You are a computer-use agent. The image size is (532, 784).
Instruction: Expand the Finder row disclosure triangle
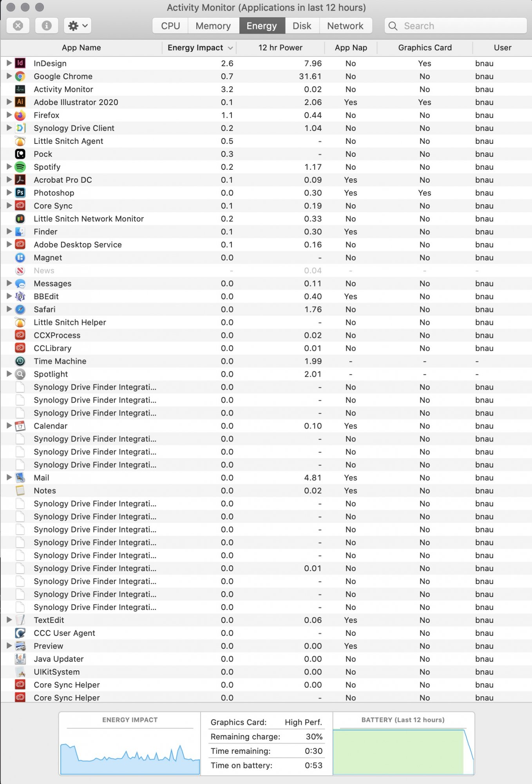[x=9, y=231]
